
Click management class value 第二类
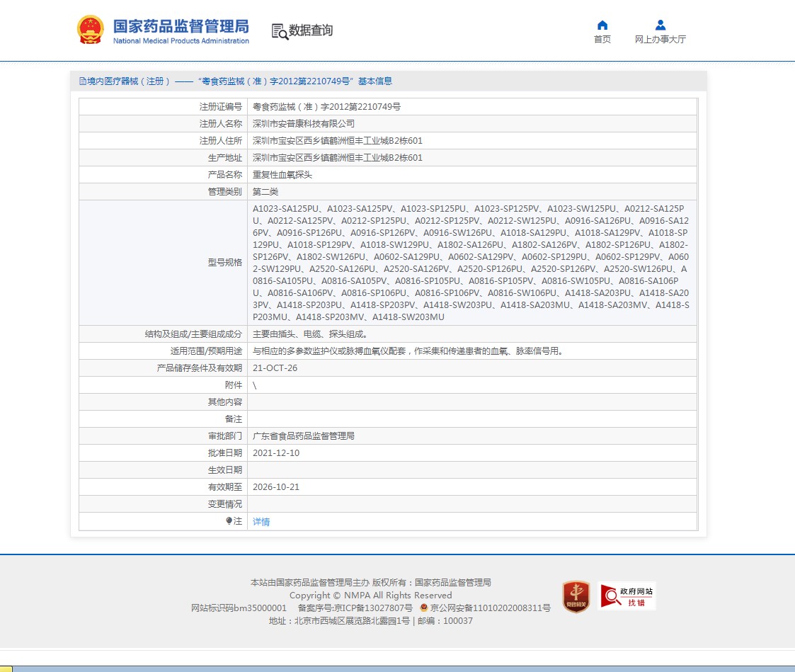[265, 192]
